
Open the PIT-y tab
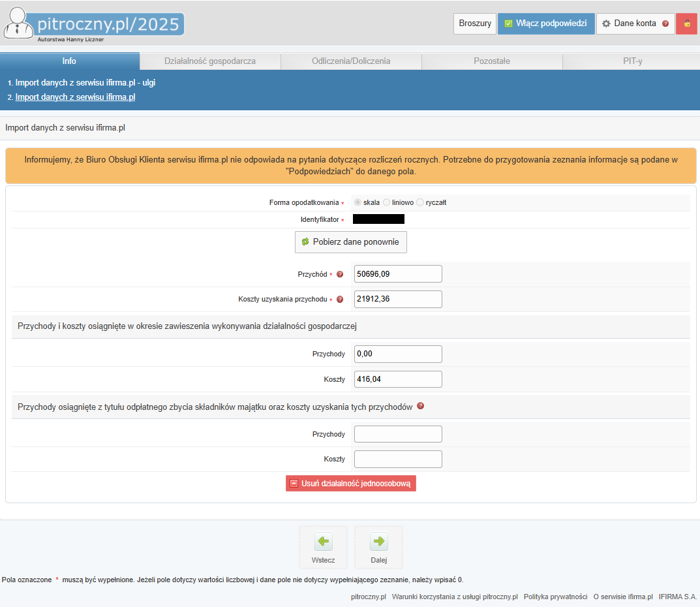pyautogui.click(x=632, y=61)
